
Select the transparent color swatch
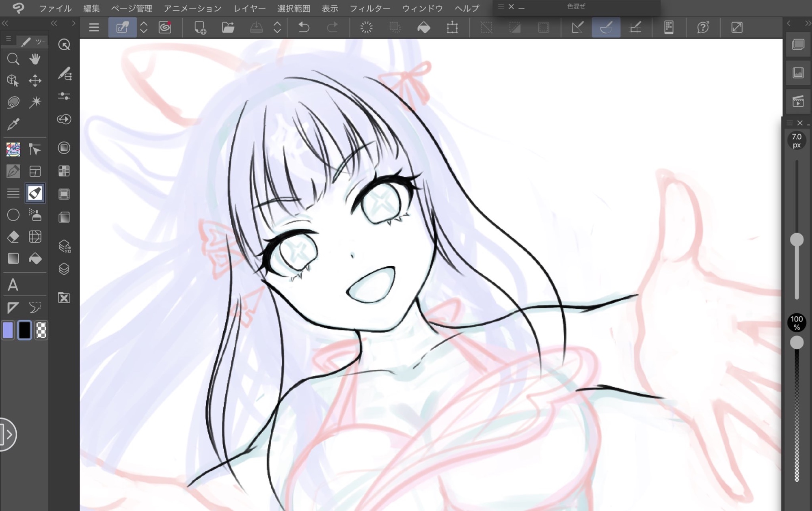click(x=41, y=330)
